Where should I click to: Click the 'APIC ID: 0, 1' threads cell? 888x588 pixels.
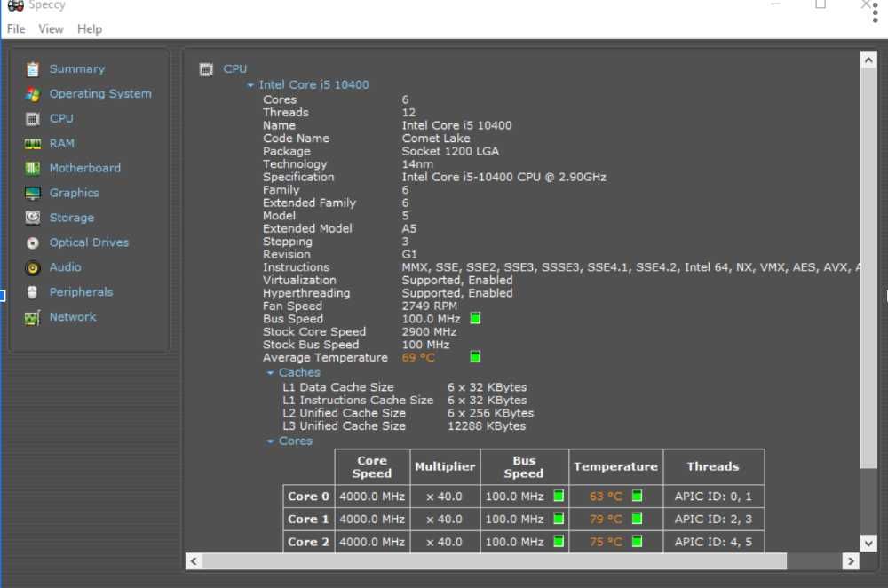[x=713, y=497]
